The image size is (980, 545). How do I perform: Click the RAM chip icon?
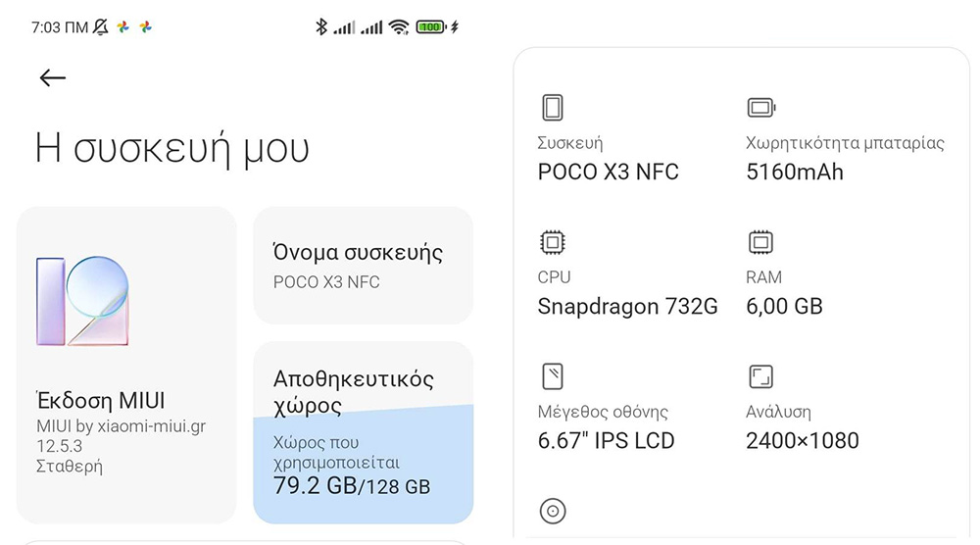(760, 242)
